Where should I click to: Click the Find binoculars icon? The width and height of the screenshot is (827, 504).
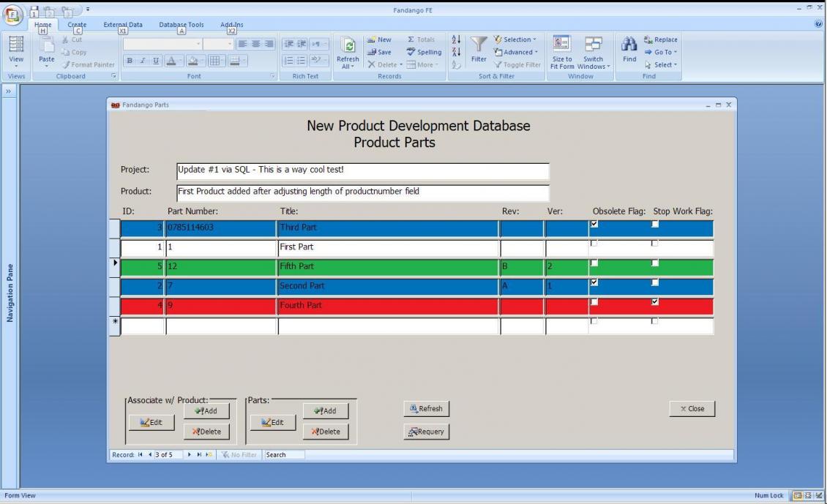point(629,45)
